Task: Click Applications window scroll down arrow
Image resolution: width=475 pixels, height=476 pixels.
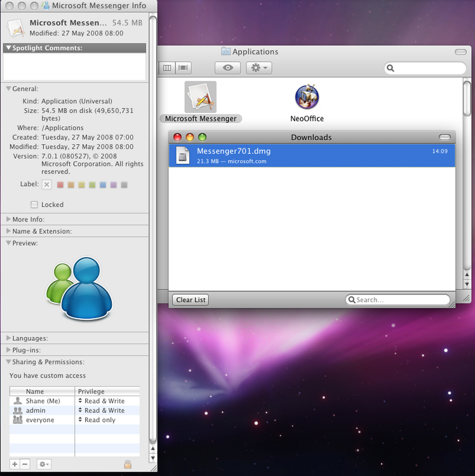Action: click(x=467, y=284)
